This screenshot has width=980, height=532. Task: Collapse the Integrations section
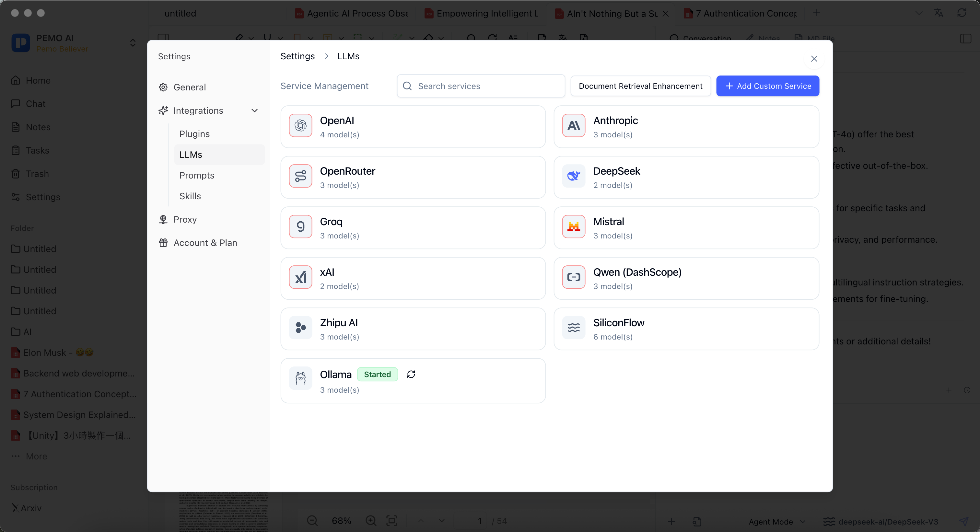pyautogui.click(x=254, y=111)
